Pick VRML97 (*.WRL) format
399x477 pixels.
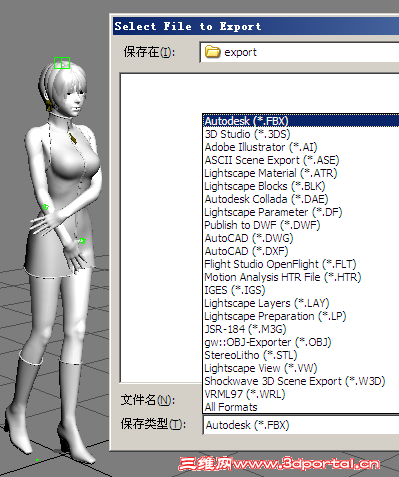pyautogui.click(x=301, y=394)
